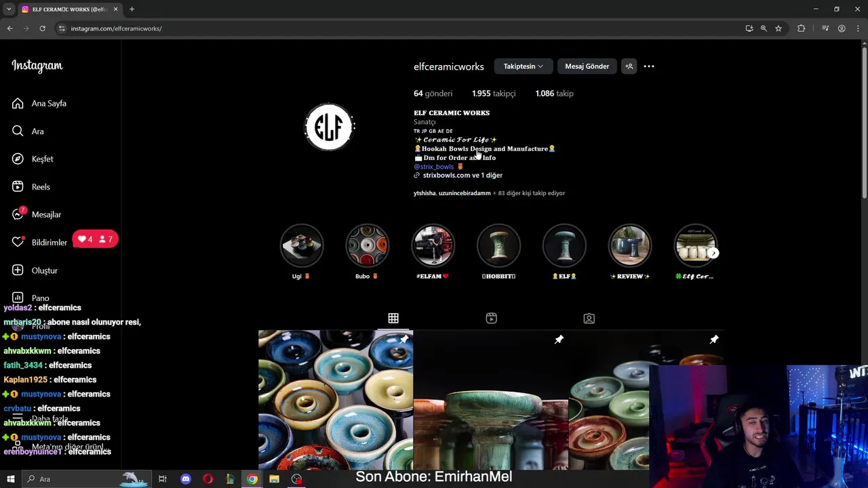Reload the page in Chrome
Image resolution: width=868 pixels, height=488 pixels.
42,28
